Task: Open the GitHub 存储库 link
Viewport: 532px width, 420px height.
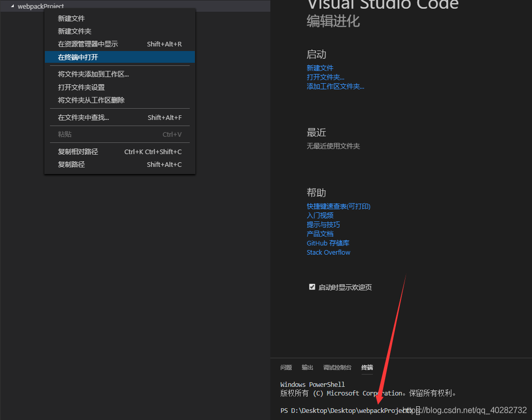Action: (x=328, y=243)
